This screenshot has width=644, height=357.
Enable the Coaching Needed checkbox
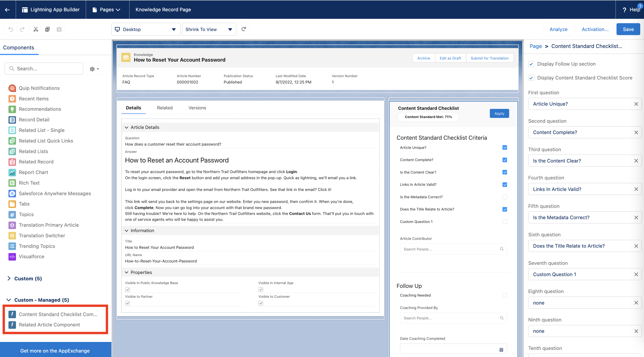pos(504,295)
